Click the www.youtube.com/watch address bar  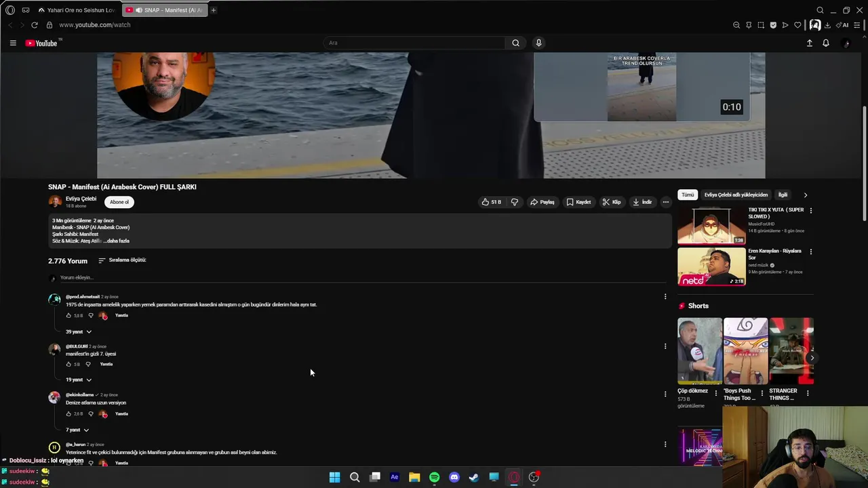[x=94, y=25]
